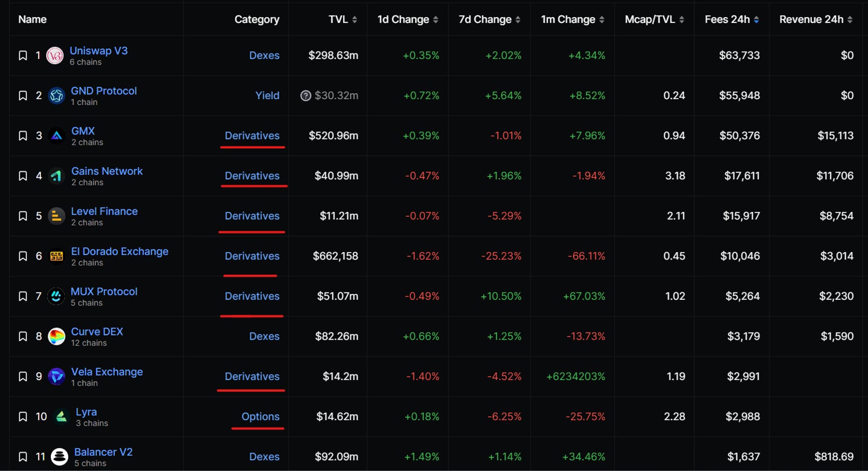This screenshot has height=471, width=868.
Task: Open the El Dorado Exchange link
Action: pos(120,252)
